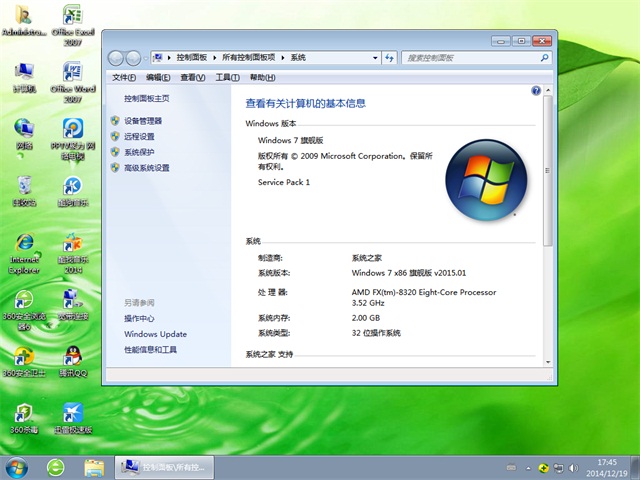The height and width of the screenshot is (480, 640).
Task: Click the text '2.00 GB'
Action: click(x=366, y=318)
